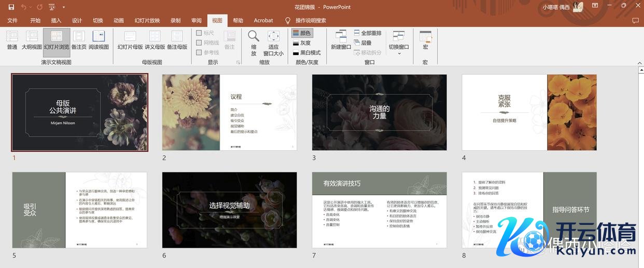Check the 参考线 guides checkbox

click(x=199, y=52)
